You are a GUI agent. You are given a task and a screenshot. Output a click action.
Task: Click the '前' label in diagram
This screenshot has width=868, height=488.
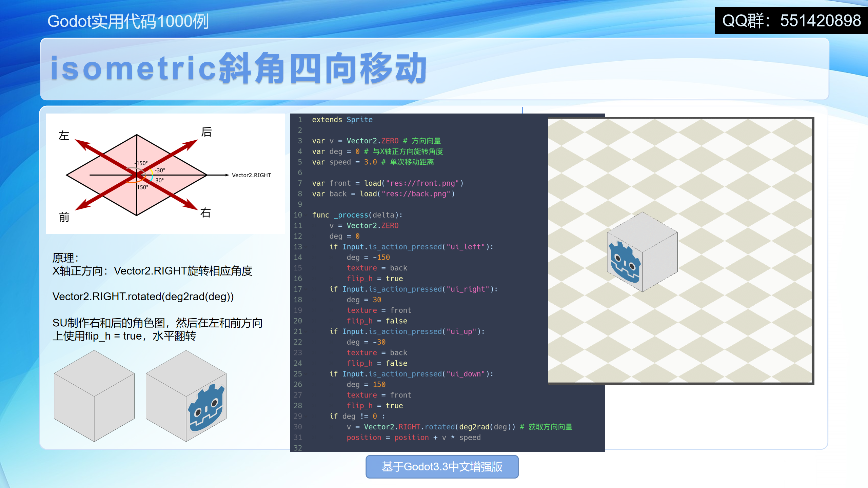point(64,217)
